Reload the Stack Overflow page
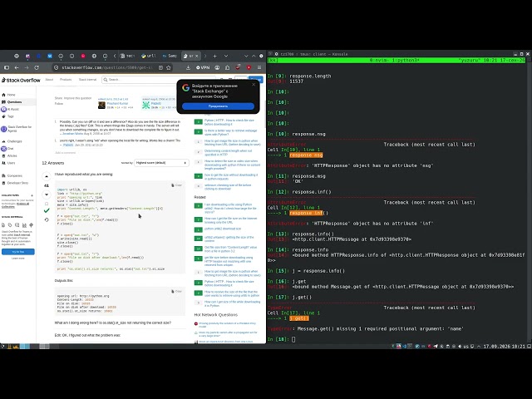This screenshot has width=532, height=399. (x=37, y=67)
